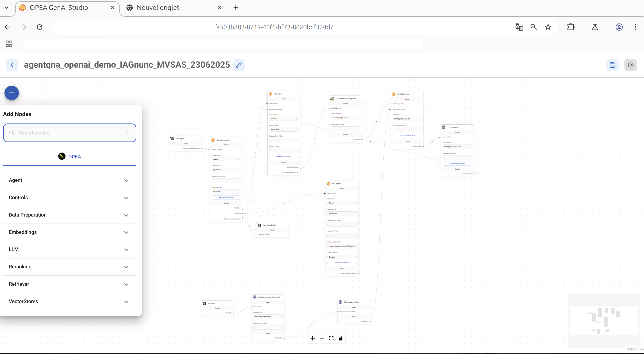644x354 pixels.
Task: Click the Model Name field in SQL Agent
Action: (x=342, y=214)
